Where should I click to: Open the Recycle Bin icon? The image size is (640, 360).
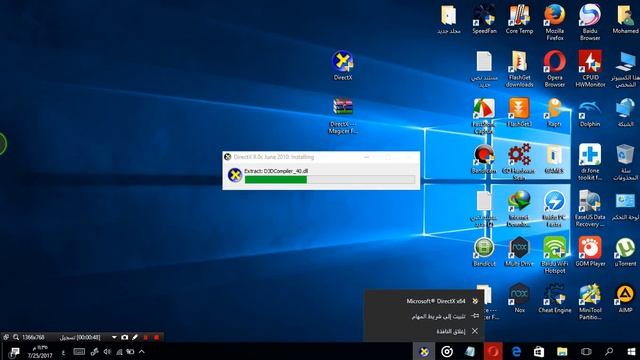point(625,162)
